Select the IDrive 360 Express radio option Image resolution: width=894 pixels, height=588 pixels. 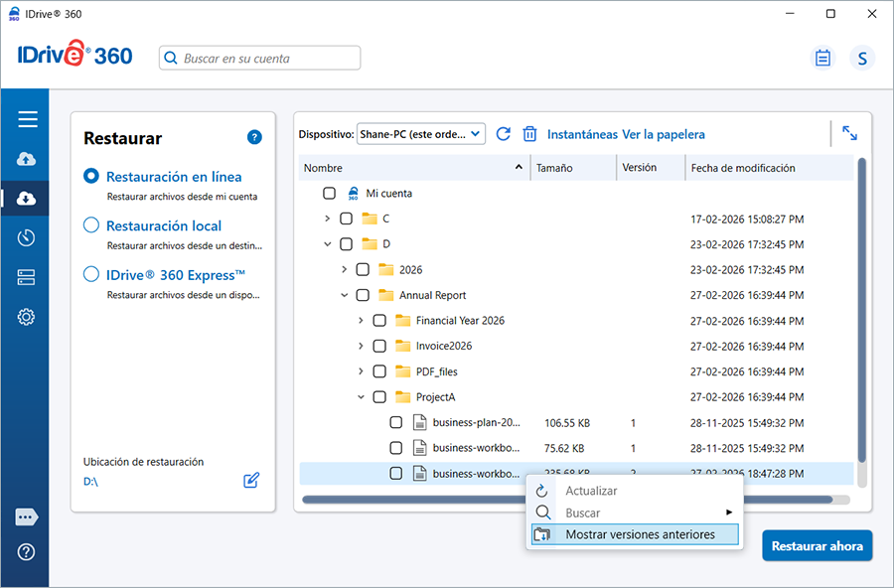tap(91, 275)
